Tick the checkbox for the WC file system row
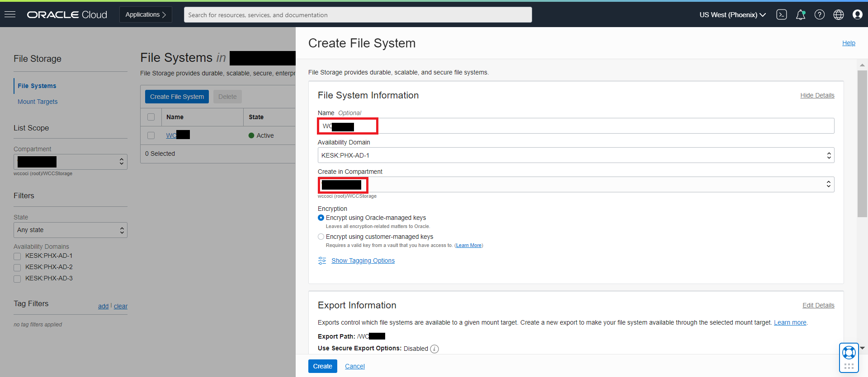The height and width of the screenshot is (377, 868). point(151,135)
